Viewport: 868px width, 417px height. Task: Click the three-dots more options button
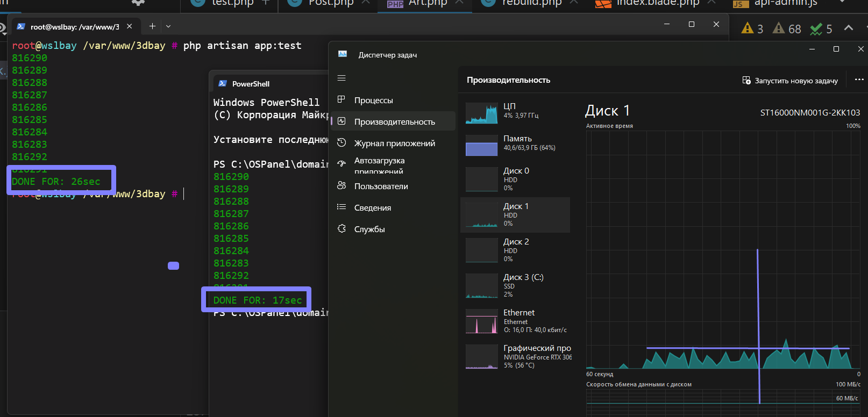pyautogui.click(x=859, y=80)
